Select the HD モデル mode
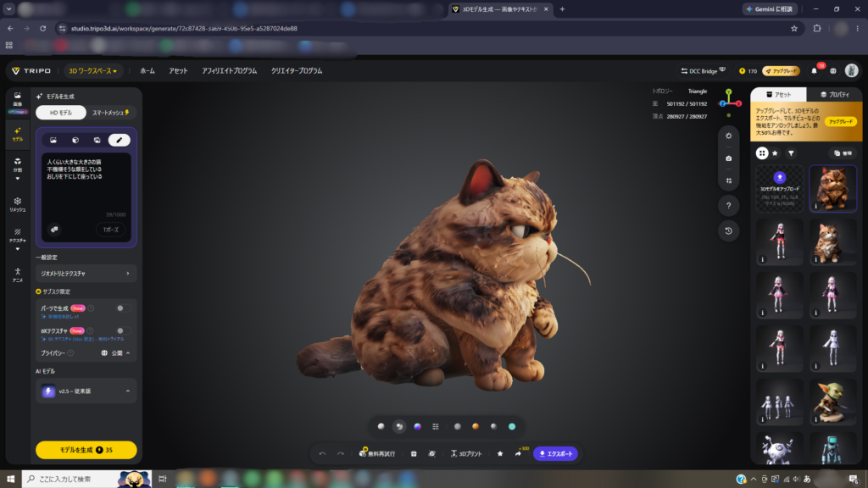868x488 pixels. click(x=61, y=113)
